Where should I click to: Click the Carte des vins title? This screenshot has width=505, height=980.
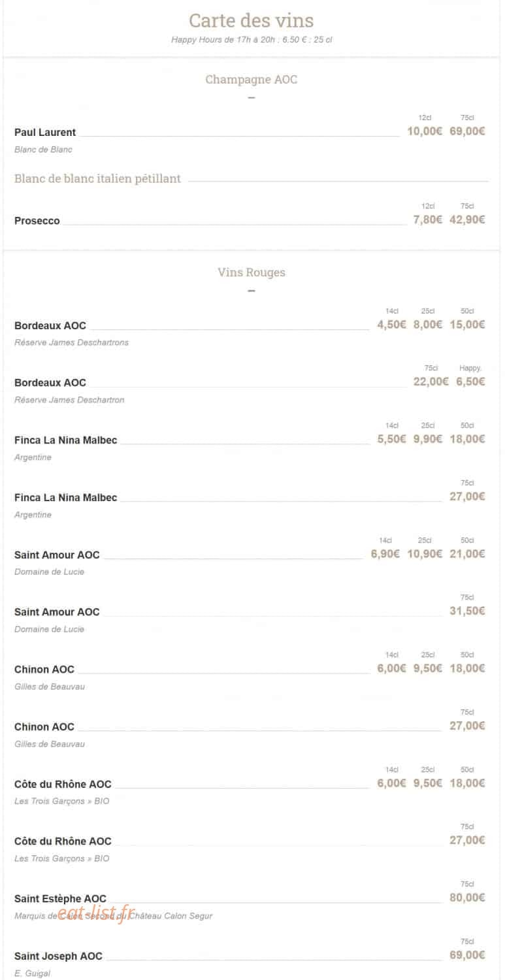[x=251, y=20]
